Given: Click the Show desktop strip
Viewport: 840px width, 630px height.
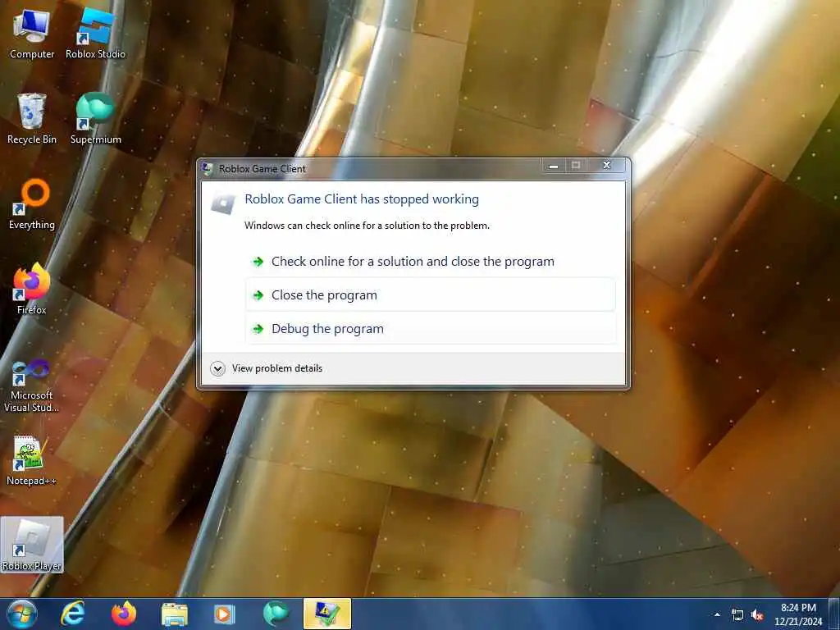Looking at the screenshot, I should [x=834, y=614].
